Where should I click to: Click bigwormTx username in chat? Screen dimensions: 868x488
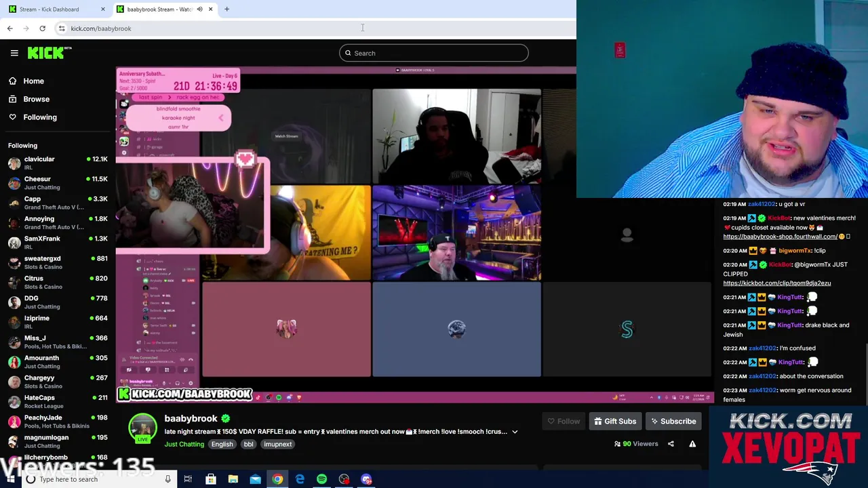click(794, 251)
